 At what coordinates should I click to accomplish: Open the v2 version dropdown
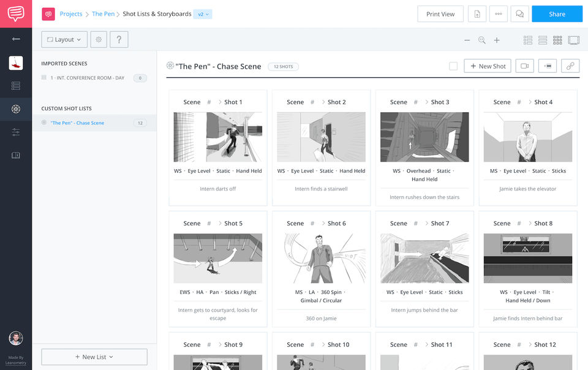click(203, 14)
